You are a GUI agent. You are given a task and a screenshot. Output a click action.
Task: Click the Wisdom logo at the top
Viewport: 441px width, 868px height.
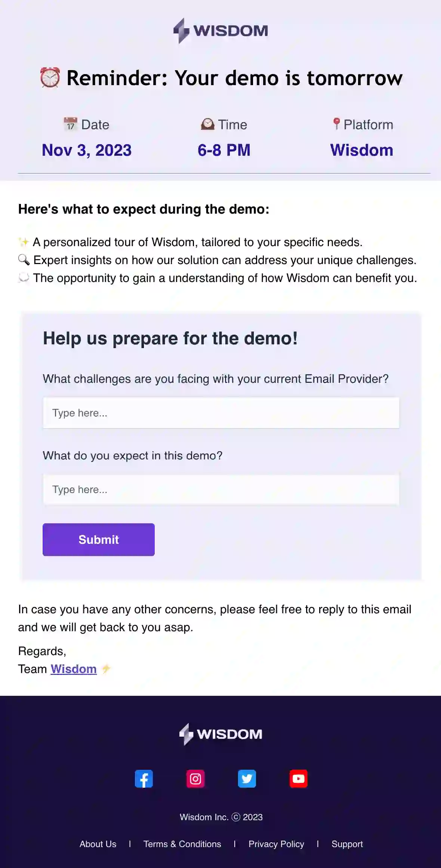[x=220, y=31]
